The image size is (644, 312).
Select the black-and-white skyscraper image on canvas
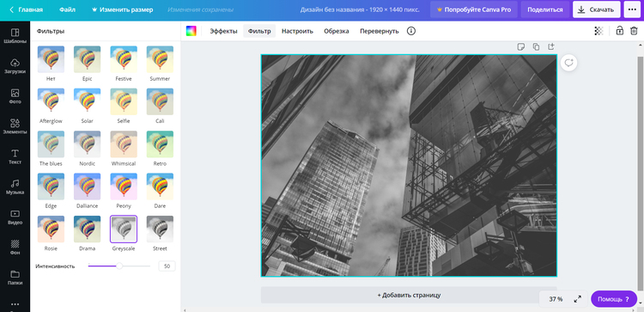click(x=409, y=166)
